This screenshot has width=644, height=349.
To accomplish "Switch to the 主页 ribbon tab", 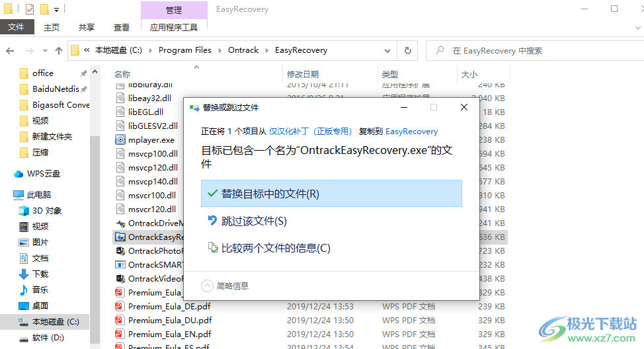I will coord(52,27).
